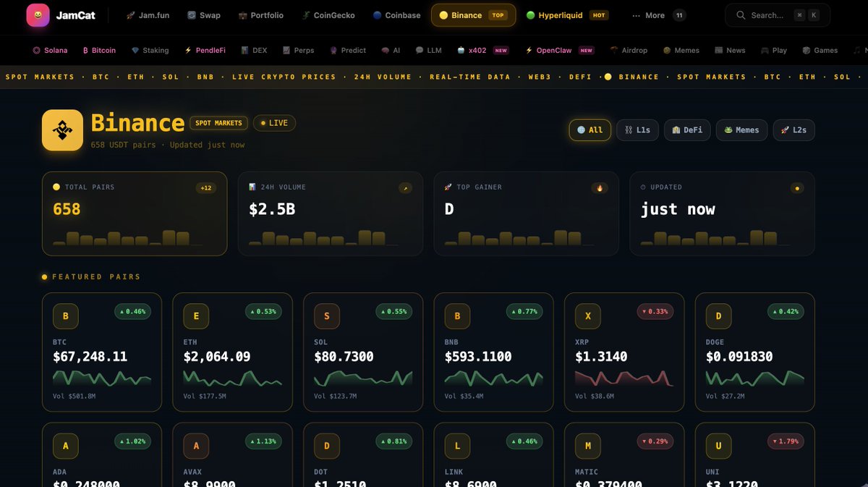Image resolution: width=868 pixels, height=487 pixels.
Task: Filter pairs by L1s
Action: click(637, 130)
